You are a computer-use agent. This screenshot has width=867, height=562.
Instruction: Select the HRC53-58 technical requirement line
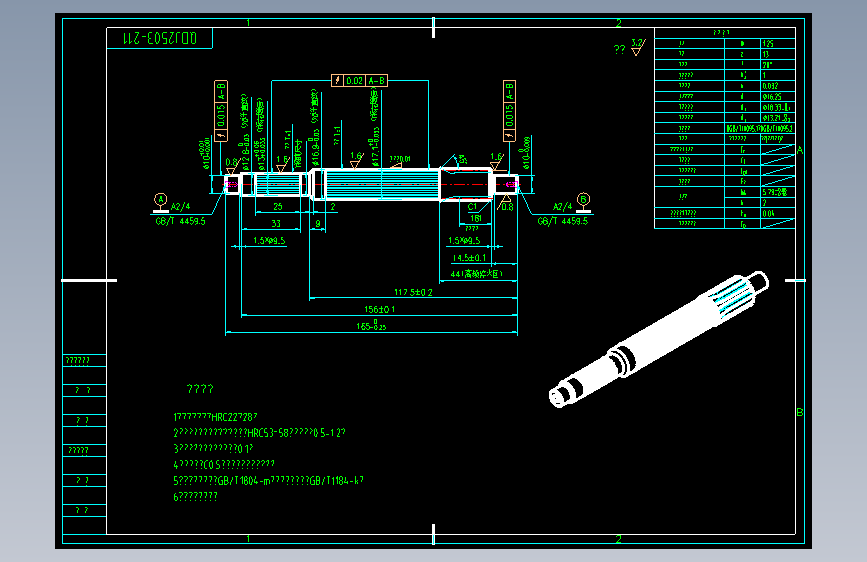click(259, 433)
